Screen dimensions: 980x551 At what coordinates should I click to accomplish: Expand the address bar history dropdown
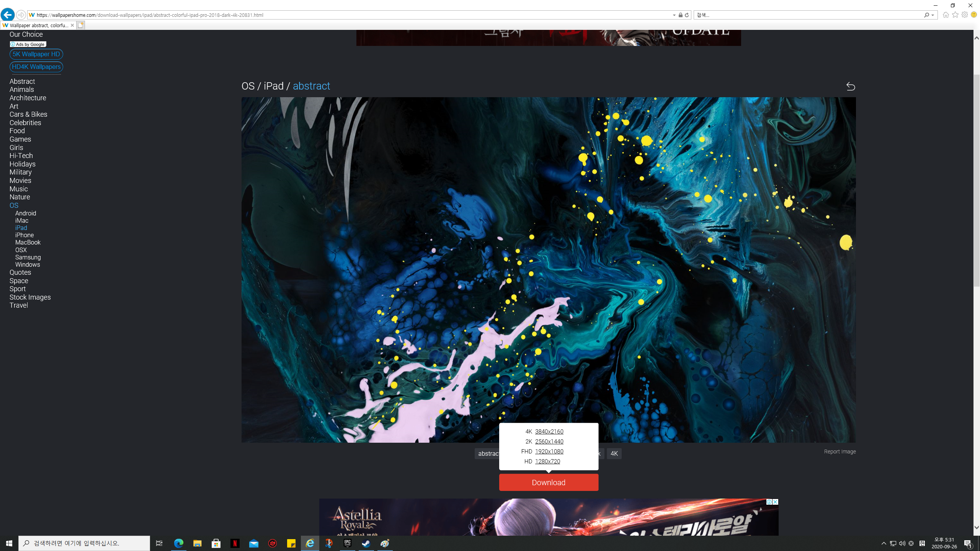click(674, 15)
